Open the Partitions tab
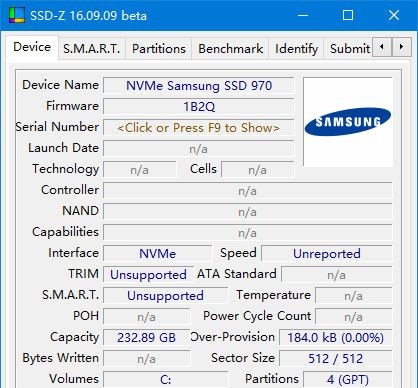The height and width of the screenshot is (388, 418). point(159,49)
